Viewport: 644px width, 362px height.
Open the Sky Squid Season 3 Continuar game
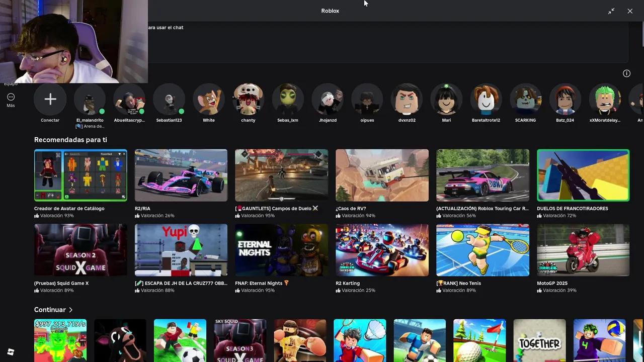[240, 340]
